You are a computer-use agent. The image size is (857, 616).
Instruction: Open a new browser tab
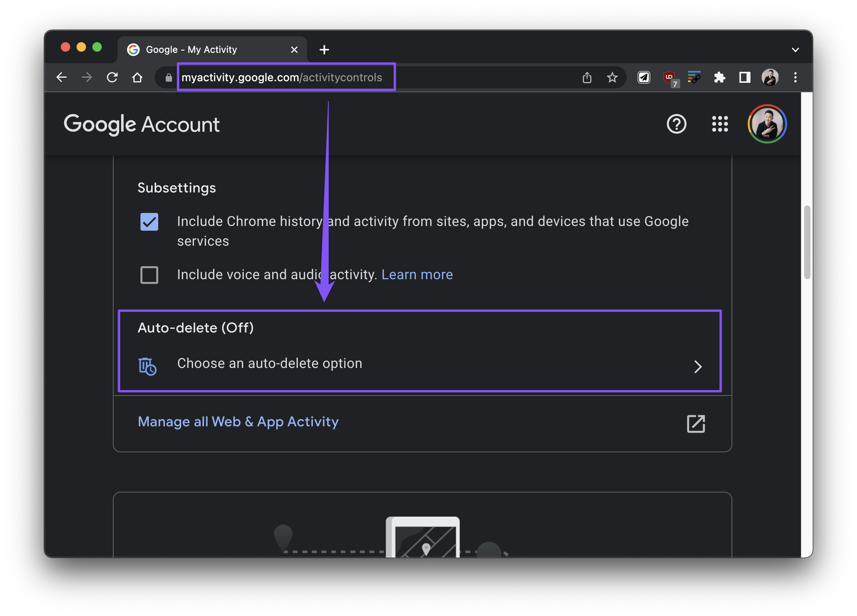pos(324,50)
